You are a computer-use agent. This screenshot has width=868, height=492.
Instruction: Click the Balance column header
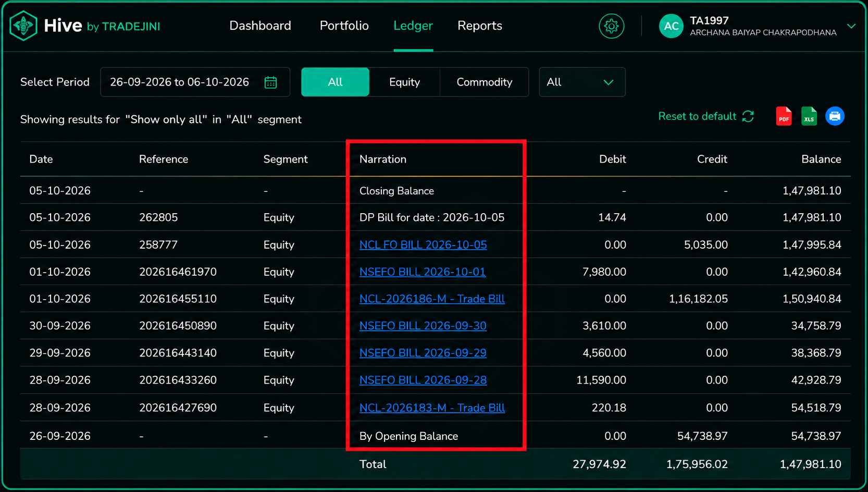tap(821, 159)
